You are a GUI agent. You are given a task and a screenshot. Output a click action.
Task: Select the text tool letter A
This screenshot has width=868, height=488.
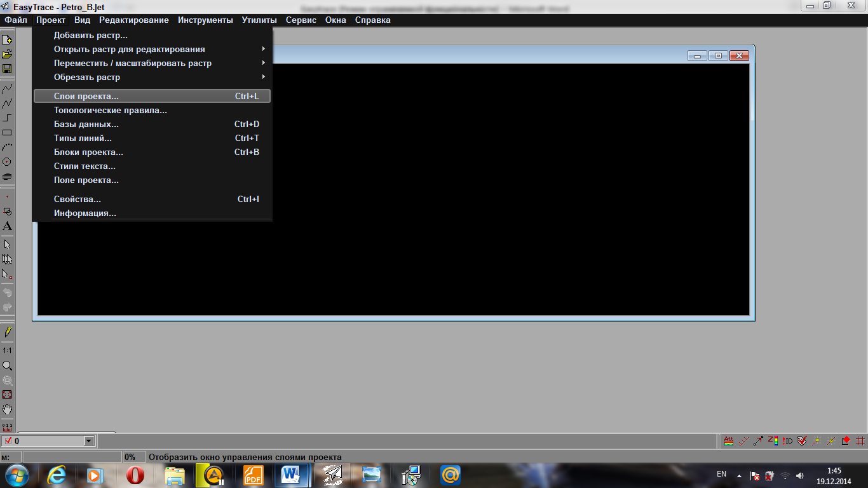(7, 226)
